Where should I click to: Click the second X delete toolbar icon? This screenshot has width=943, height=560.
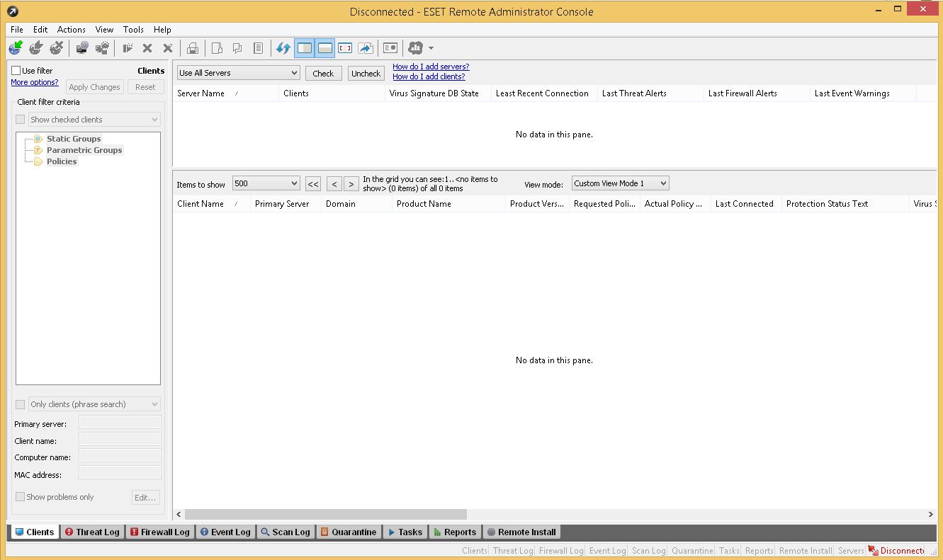(168, 48)
